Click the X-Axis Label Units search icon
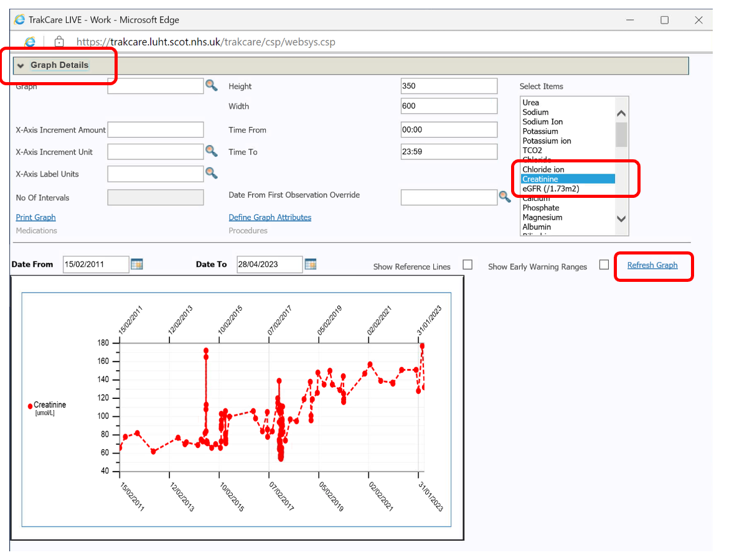 pyautogui.click(x=212, y=173)
